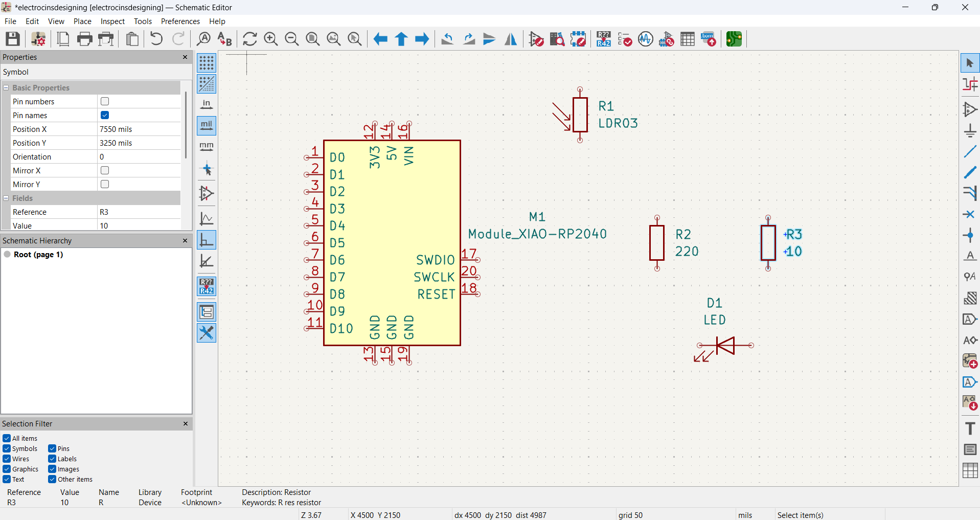Collapse the Fields section
980x520 pixels.
click(x=6, y=198)
